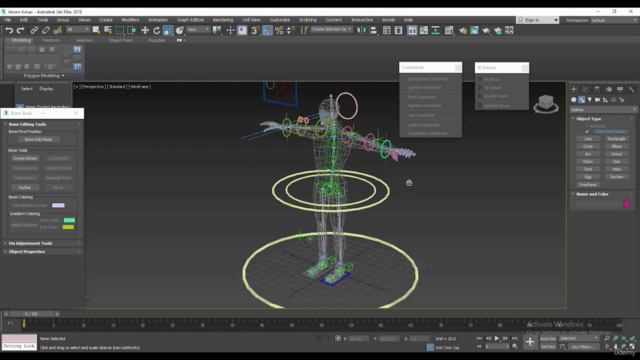Open Select by Name icon

tap(108, 30)
